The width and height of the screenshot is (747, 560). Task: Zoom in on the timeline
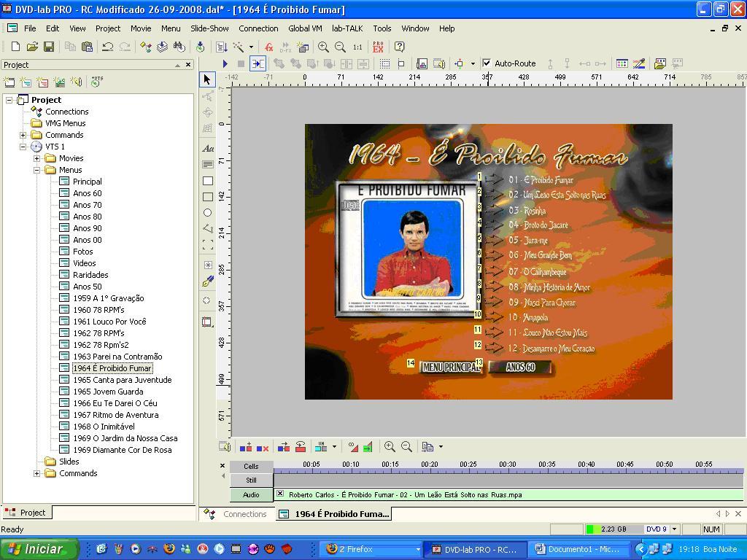[x=390, y=447]
